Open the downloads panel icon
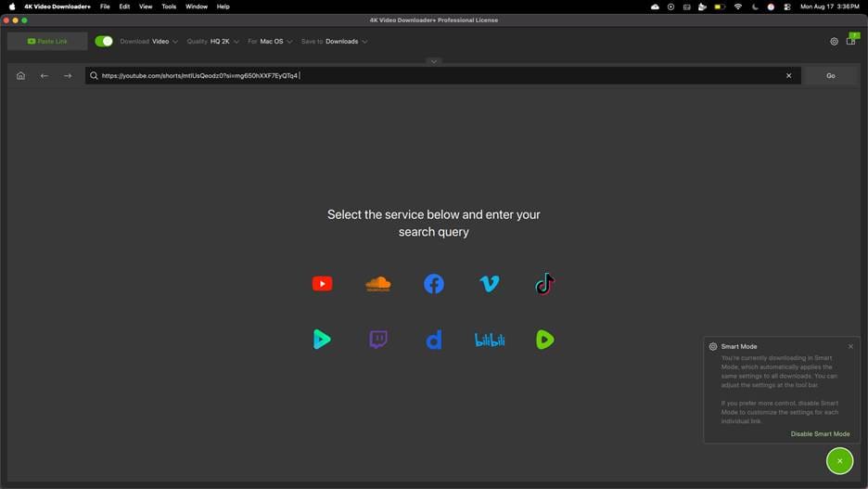Screen dimensions: 868x489 pos(851,40)
